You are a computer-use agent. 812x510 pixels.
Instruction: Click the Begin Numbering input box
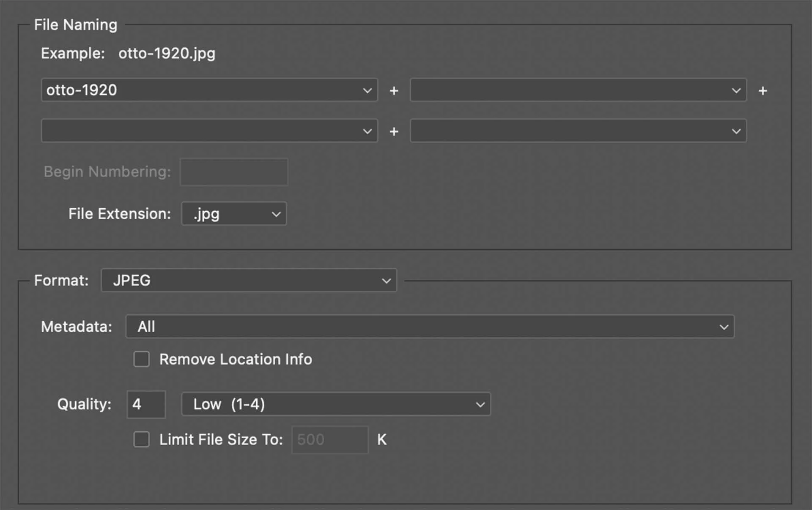(x=233, y=172)
